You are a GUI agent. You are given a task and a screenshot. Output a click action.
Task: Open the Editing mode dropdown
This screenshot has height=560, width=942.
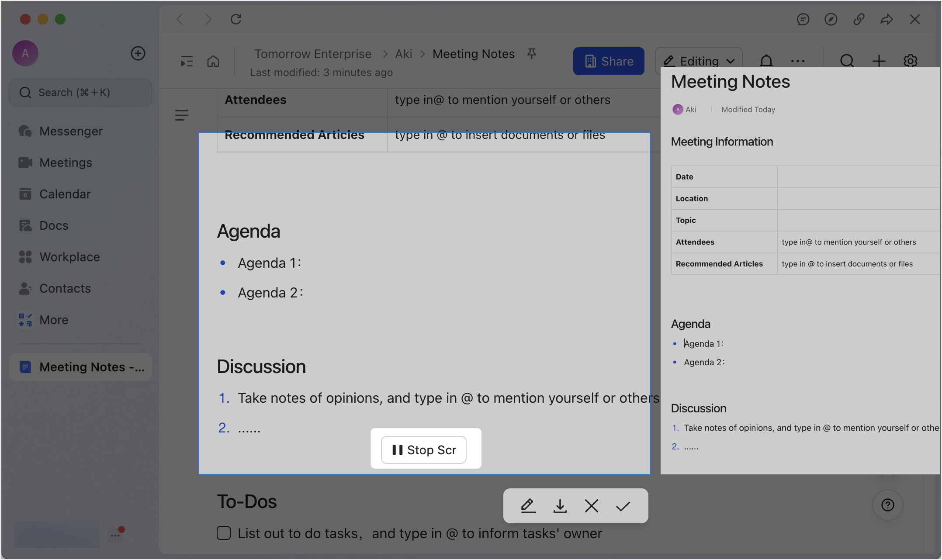[x=699, y=61]
